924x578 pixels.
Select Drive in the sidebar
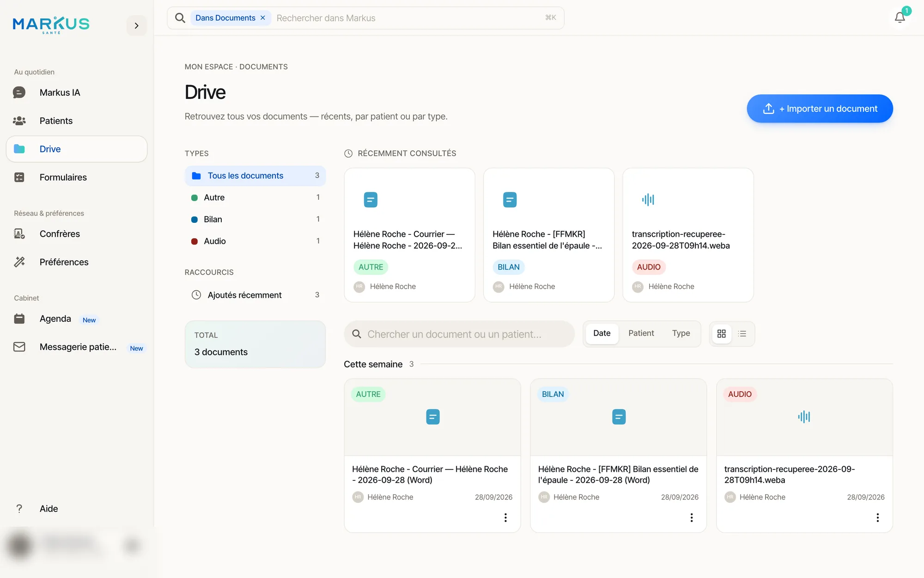pyautogui.click(x=77, y=149)
